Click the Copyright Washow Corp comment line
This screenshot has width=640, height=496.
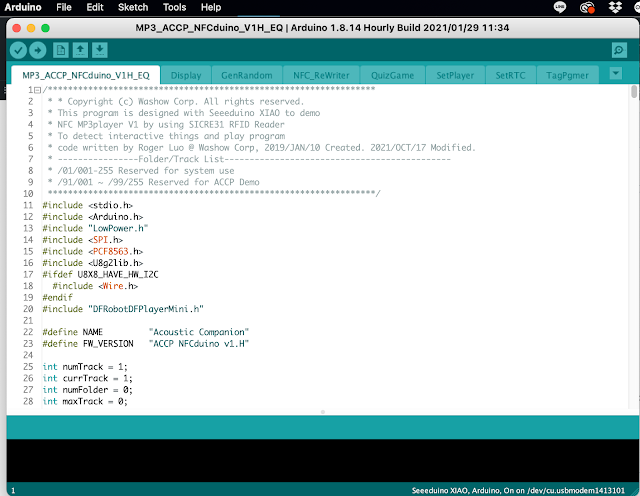coord(176,101)
